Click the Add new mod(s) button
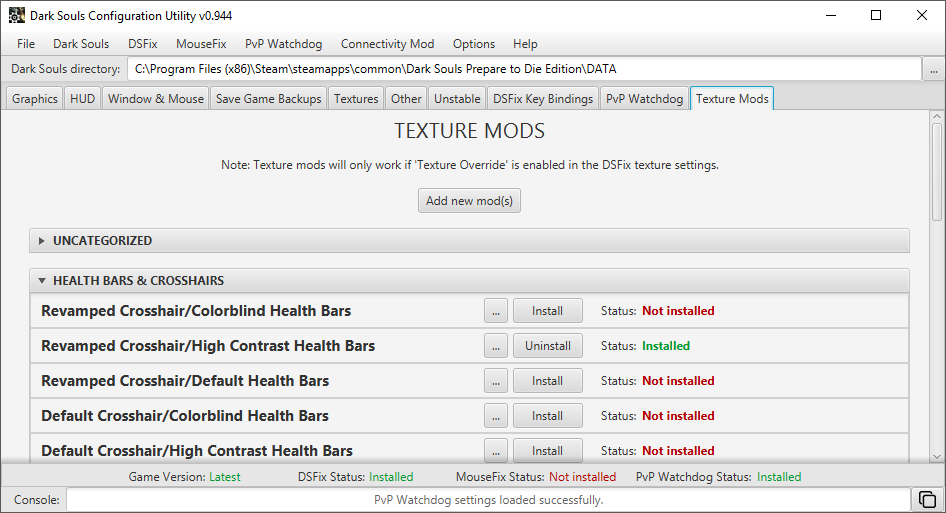Screen dimensions: 946x513 [469, 200]
